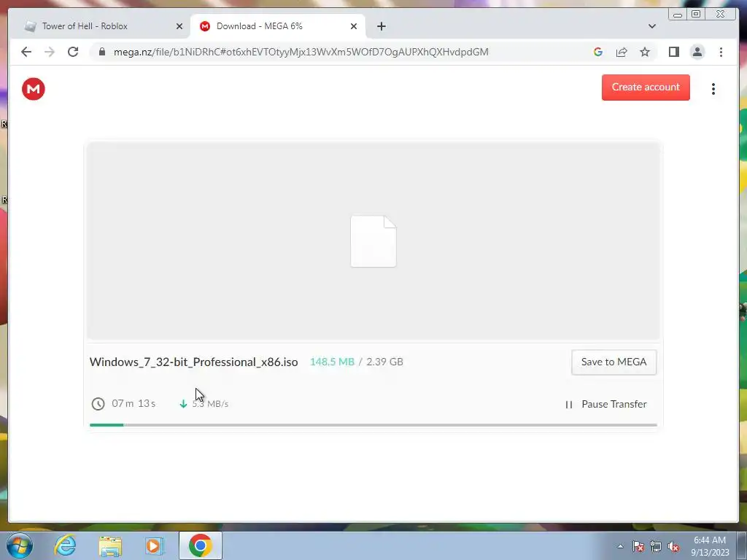Screen dimensions: 747x560
Task: Click Action Center flag tray icon
Action: 638,546
